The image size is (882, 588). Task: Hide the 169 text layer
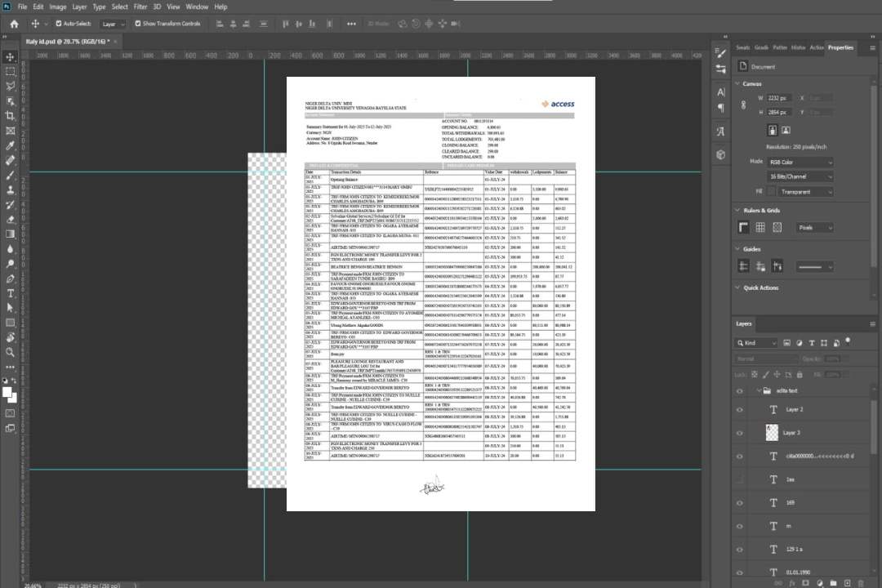tap(740, 502)
